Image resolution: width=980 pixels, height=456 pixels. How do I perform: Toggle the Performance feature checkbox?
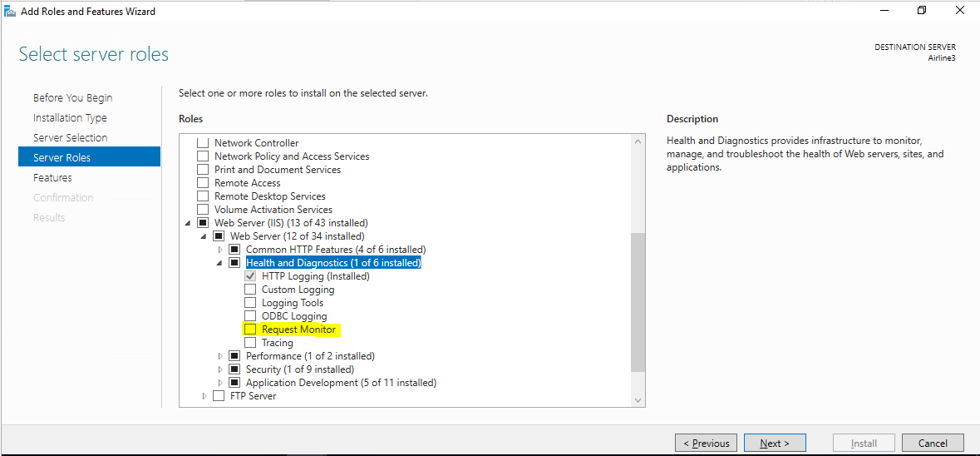(x=234, y=356)
